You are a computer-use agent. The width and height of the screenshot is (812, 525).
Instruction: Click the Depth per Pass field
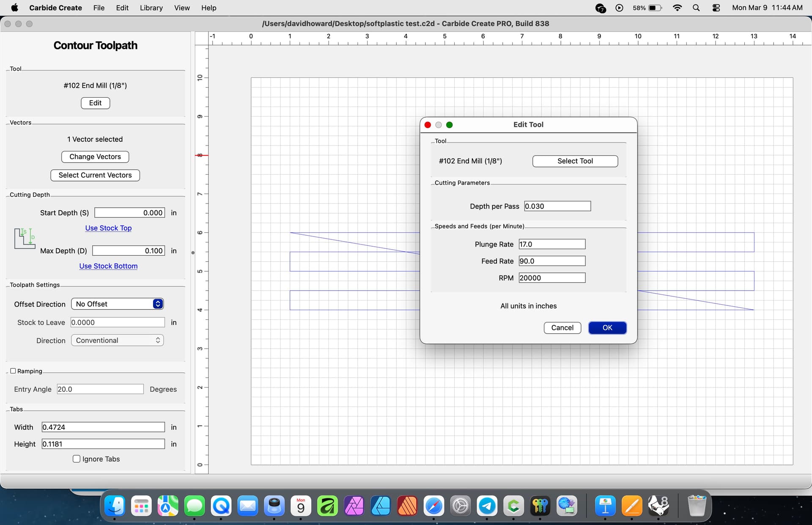(x=557, y=206)
